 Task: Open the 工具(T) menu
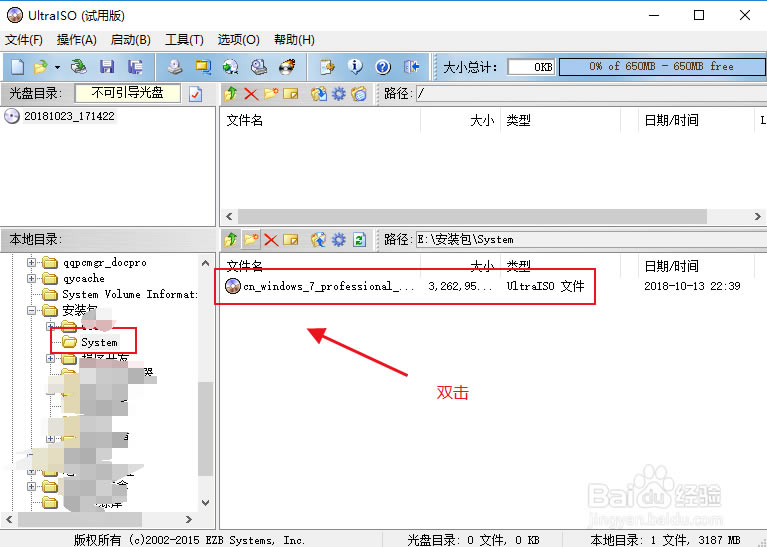[184, 40]
